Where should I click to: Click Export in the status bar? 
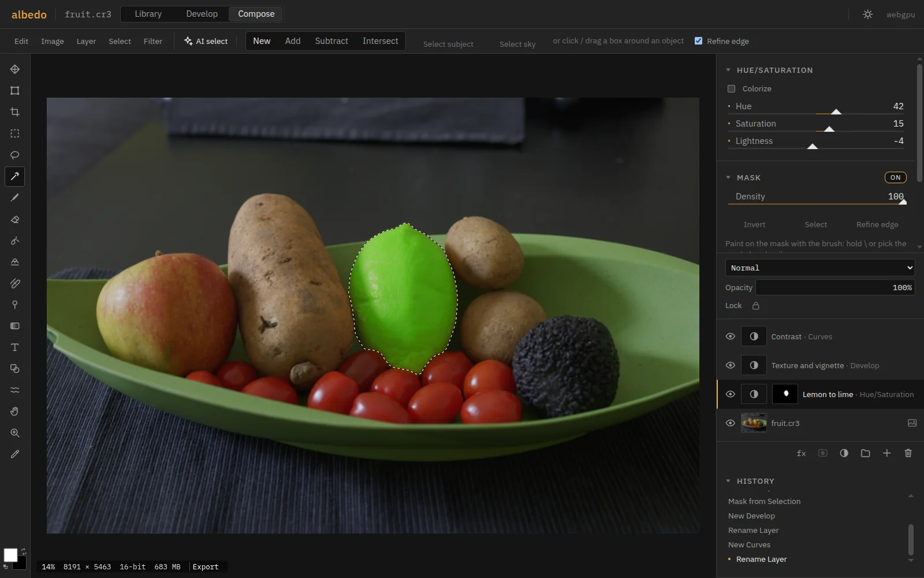tap(206, 567)
